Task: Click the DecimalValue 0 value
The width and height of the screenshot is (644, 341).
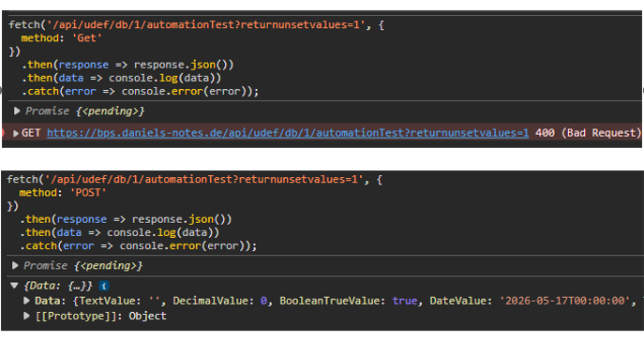Action: tap(263, 301)
